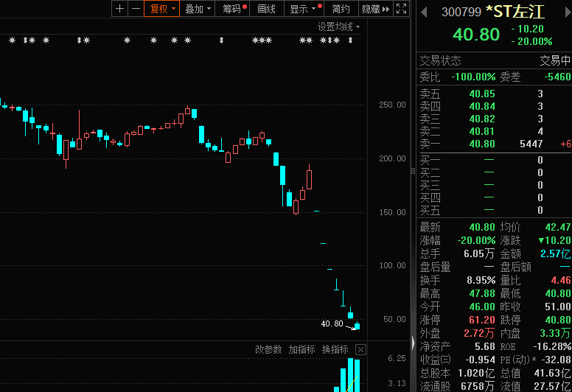Click ROE value -16.28%

(552, 346)
